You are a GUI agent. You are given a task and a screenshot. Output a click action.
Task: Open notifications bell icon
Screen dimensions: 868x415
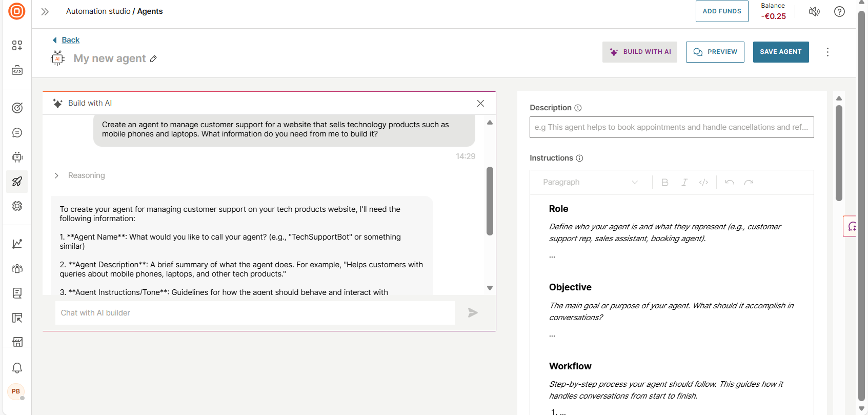17,368
